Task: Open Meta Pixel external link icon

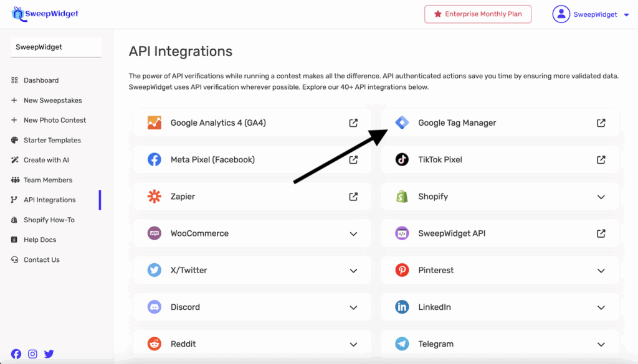Action: (x=353, y=160)
